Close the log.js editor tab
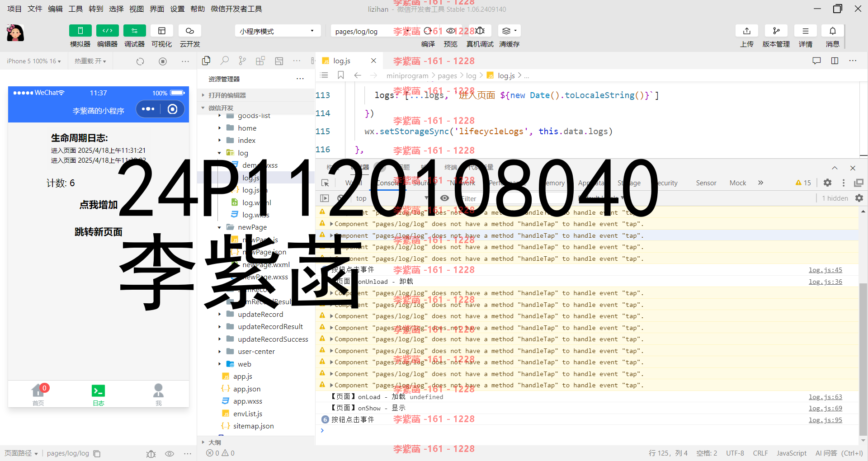The width and height of the screenshot is (868, 461). [x=373, y=61]
